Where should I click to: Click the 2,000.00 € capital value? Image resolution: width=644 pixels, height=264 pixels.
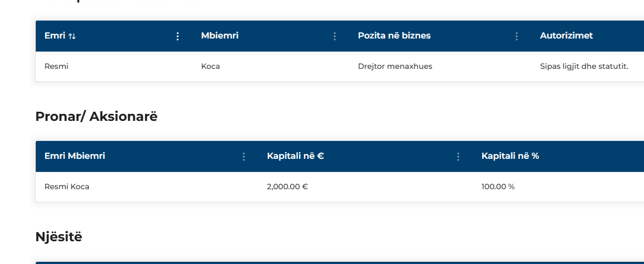click(x=288, y=186)
